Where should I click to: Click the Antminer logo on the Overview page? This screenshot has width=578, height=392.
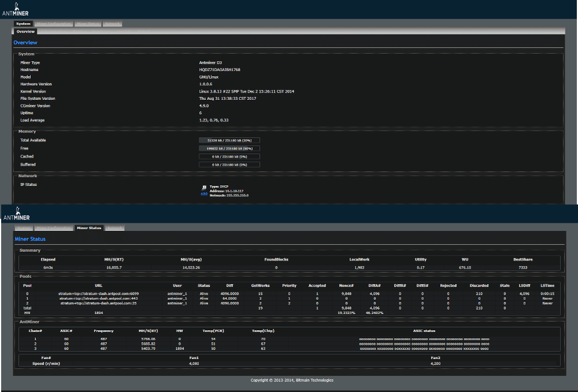point(16,10)
